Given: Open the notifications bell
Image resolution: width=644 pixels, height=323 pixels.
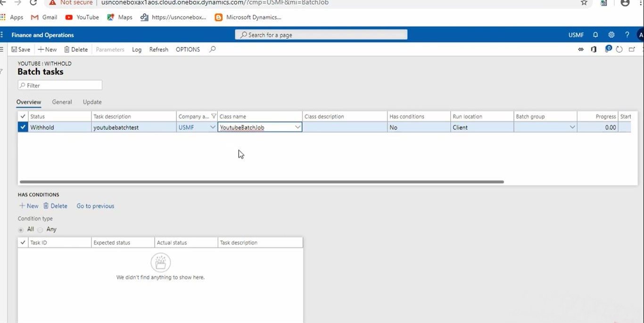Looking at the screenshot, I should click(595, 34).
